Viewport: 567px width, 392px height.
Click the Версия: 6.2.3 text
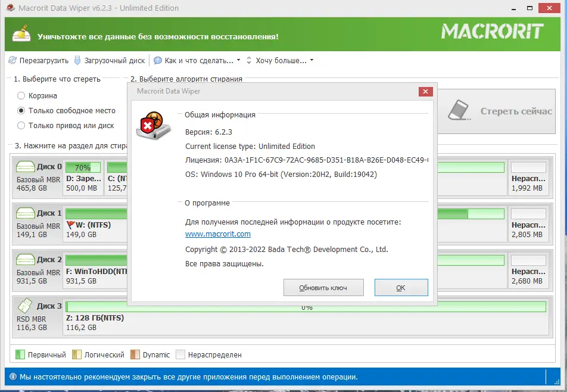coord(208,132)
